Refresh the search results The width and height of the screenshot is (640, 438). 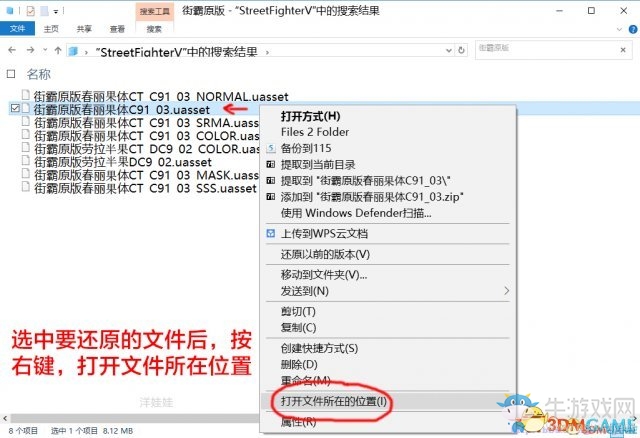(x=461, y=50)
